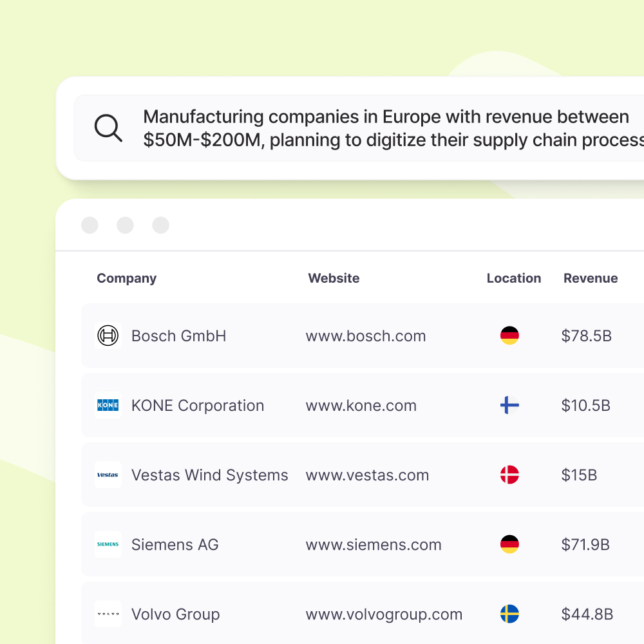Click the Vestas logo icon

click(x=108, y=475)
